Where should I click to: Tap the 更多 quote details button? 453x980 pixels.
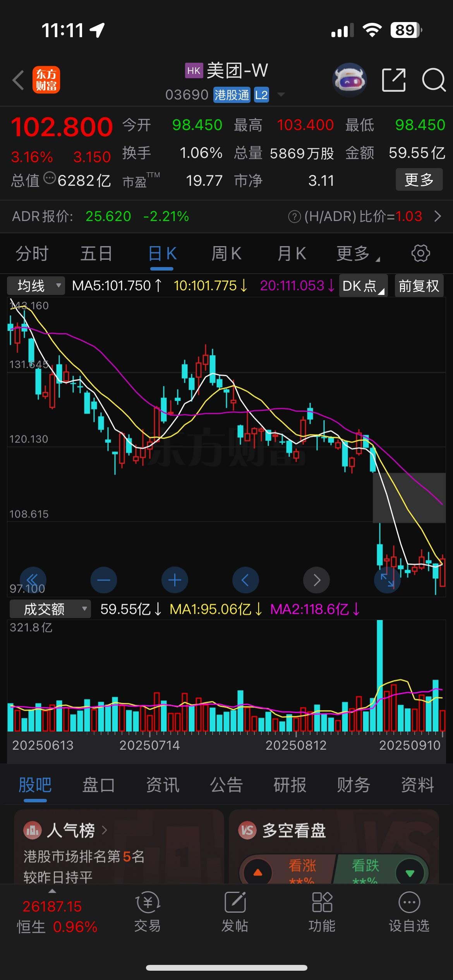(419, 180)
